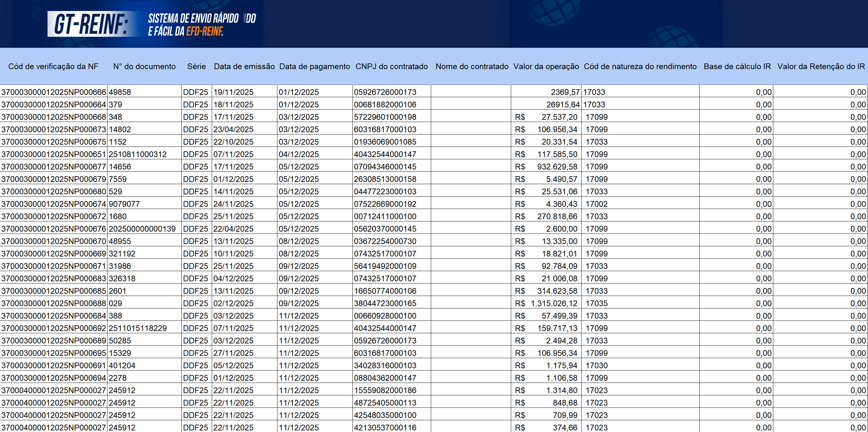Image resolution: width=868 pixels, height=432 pixels.
Task: Select the 'CNPJ do contratado' column header
Action: pyautogui.click(x=392, y=66)
